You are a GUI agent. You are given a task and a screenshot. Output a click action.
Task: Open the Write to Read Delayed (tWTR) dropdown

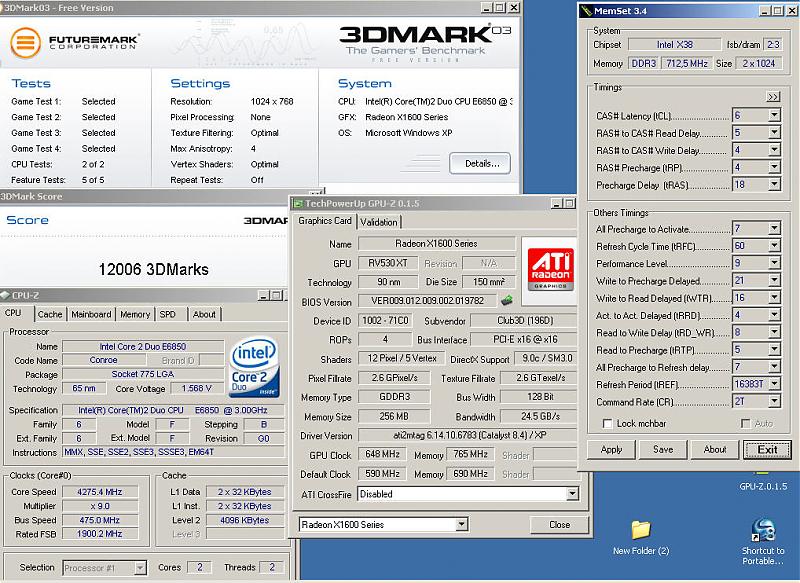(x=774, y=297)
